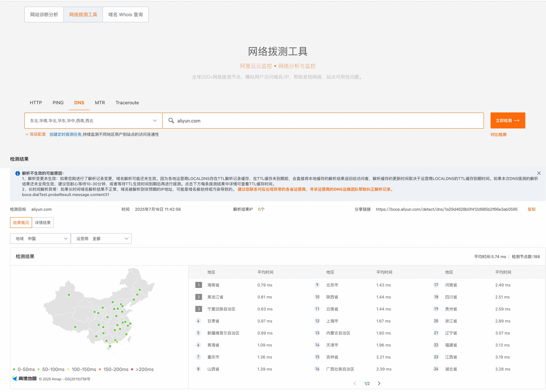The width and height of the screenshot is (546, 392).
Task: Select the DNS test type
Action: (x=79, y=103)
